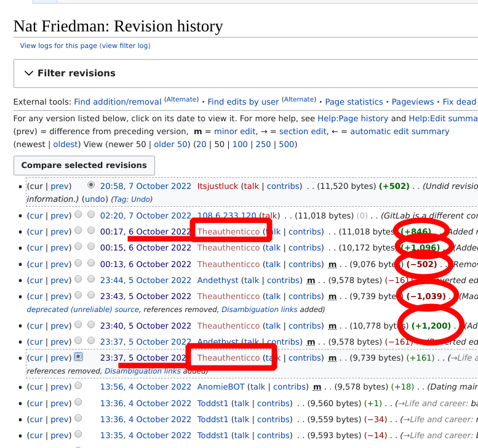Open the 23:44, 5 October 2022 revision
Viewport: 478px width, 448px height.
146,280
